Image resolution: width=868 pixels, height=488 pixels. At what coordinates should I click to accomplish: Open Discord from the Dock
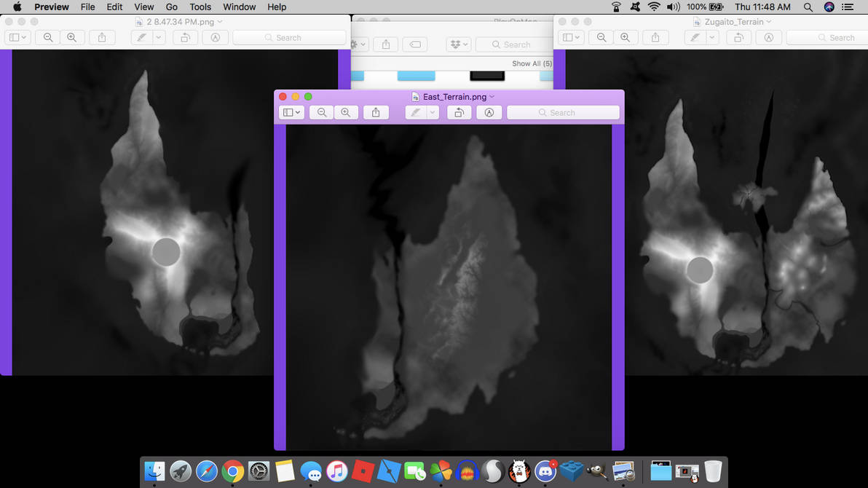point(545,472)
